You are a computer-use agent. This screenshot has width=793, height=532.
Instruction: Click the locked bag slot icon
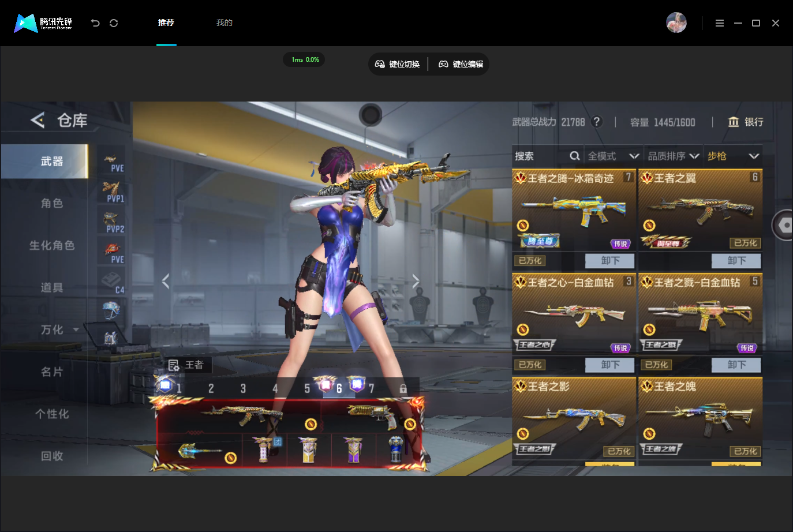403,388
